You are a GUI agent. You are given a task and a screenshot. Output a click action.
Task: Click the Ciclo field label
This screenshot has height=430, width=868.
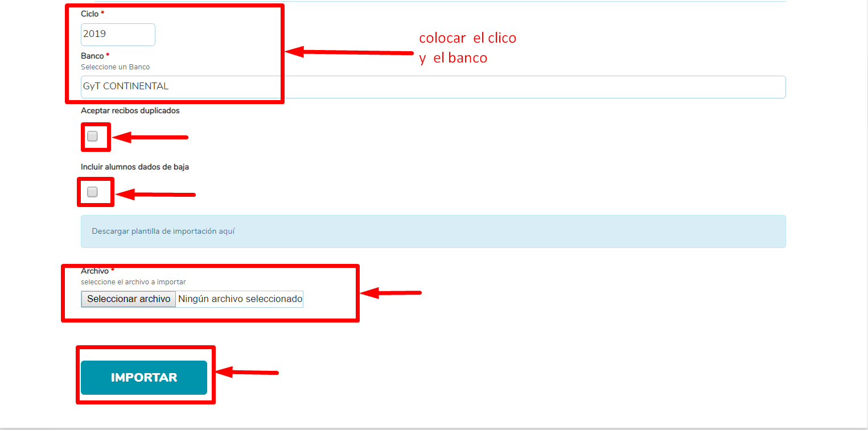pos(90,14)
